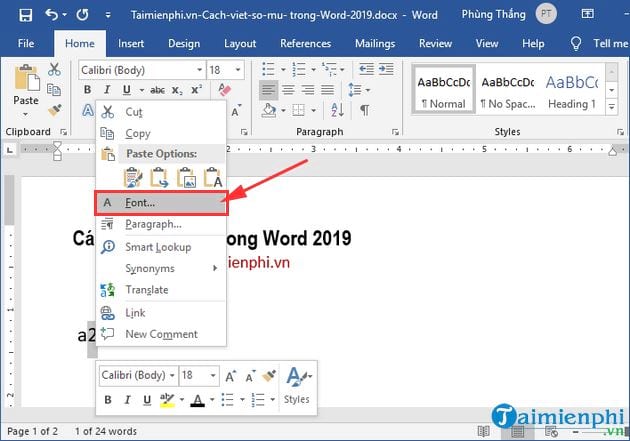Toggle Superscript x² in ribbon

(x=196, y=90)
